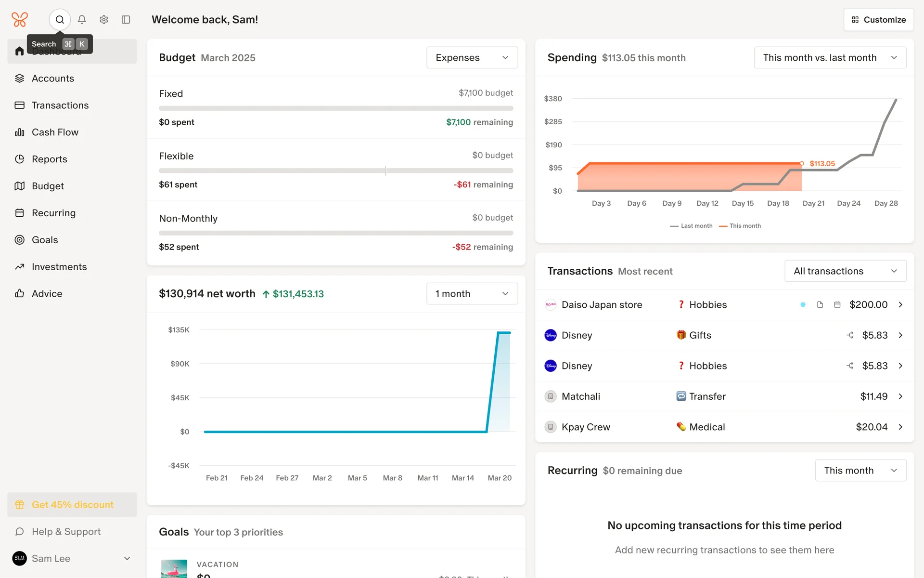Click the butterfly logo icon
Viewport: 924px width, 578px height.
(x=20, y=20)
